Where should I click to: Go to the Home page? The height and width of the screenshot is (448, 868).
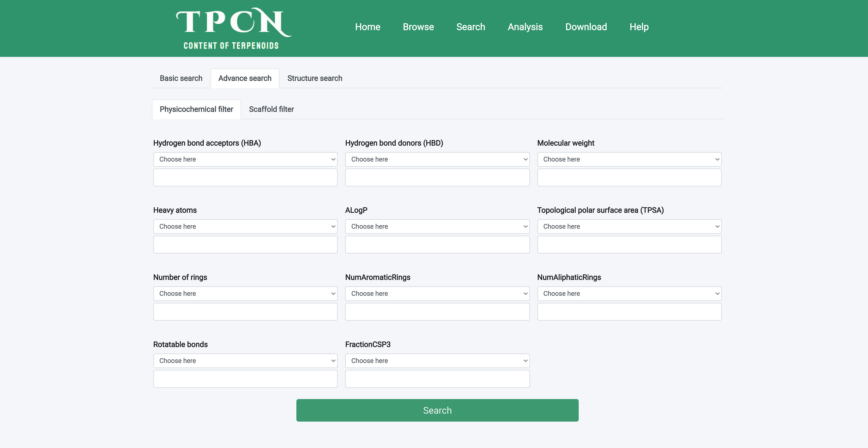pos(368,27)
